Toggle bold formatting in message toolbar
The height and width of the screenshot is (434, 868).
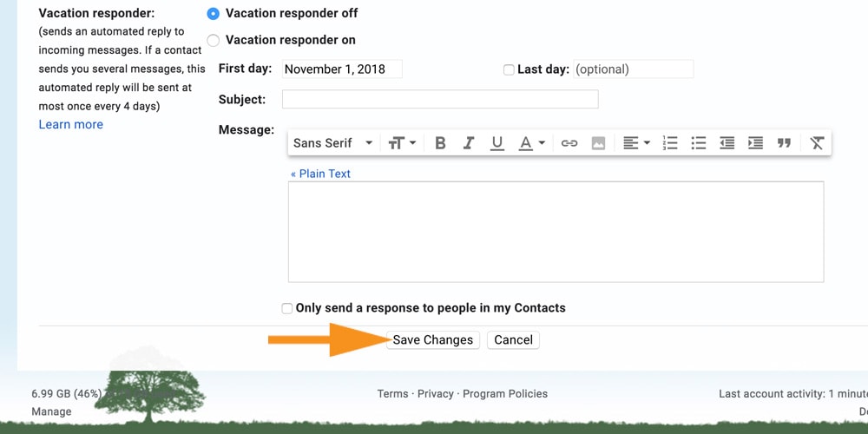click(x=440, y=143)
